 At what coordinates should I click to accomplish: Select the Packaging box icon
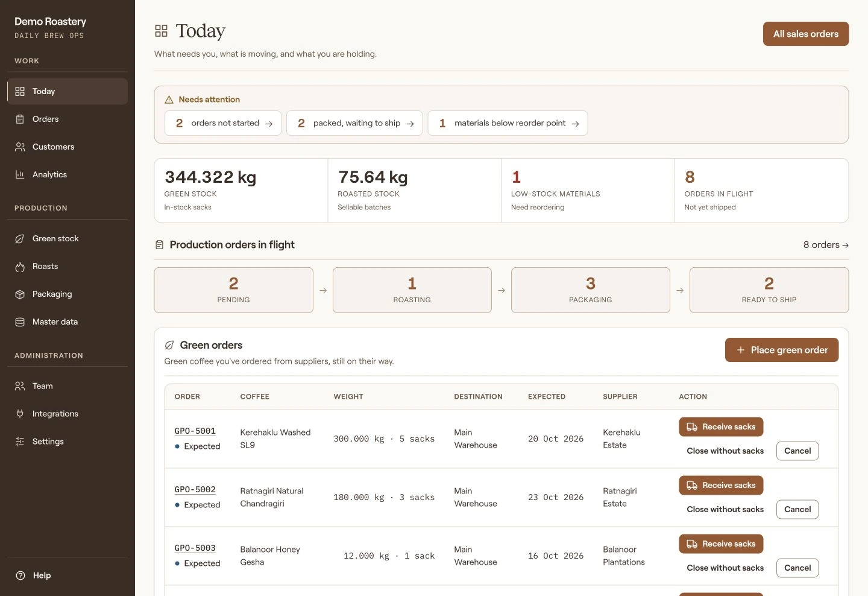(20, 294)
